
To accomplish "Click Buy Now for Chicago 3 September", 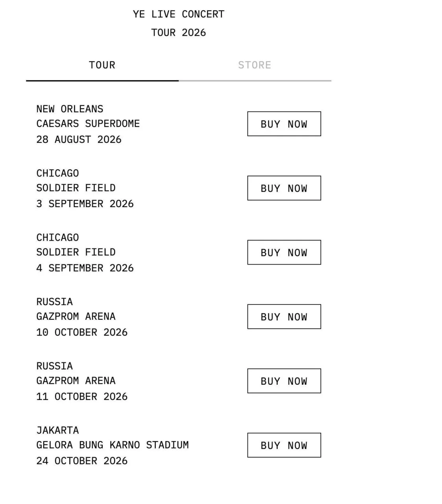I will tap(284, 188).
